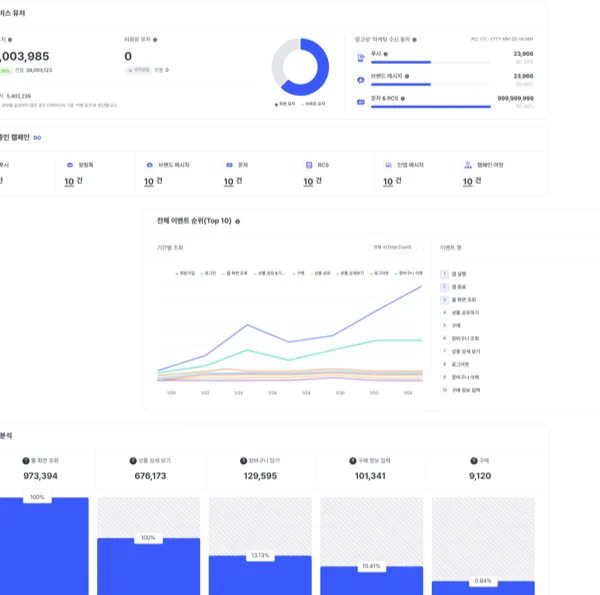Click the campaign journey icon
The width and height of the screenshot is (600, 595).
(468, 165)
